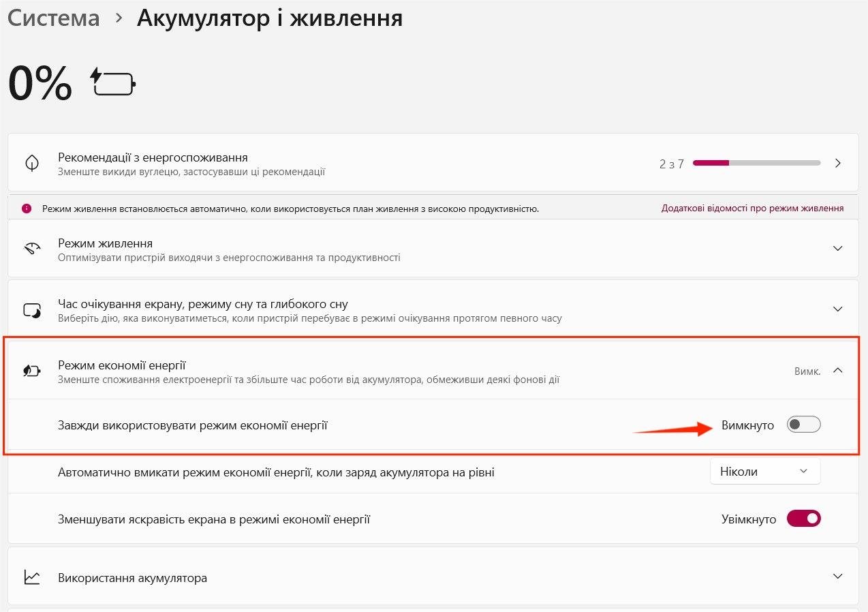Expand Використання акумулятора section
The image size is (868, 612).
pyautogui.click(x=838, y=577)
